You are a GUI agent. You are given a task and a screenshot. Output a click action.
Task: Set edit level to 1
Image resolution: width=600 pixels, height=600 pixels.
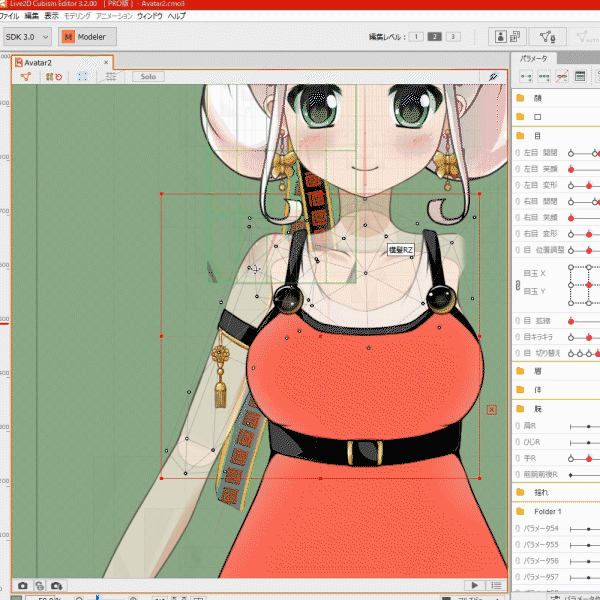click(416, 36)
